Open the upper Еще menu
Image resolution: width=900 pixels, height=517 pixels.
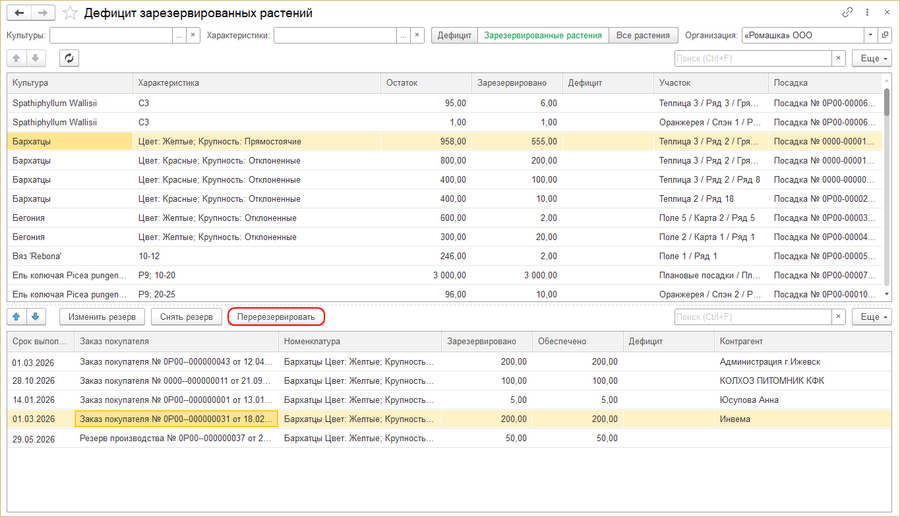click(871, 59)
